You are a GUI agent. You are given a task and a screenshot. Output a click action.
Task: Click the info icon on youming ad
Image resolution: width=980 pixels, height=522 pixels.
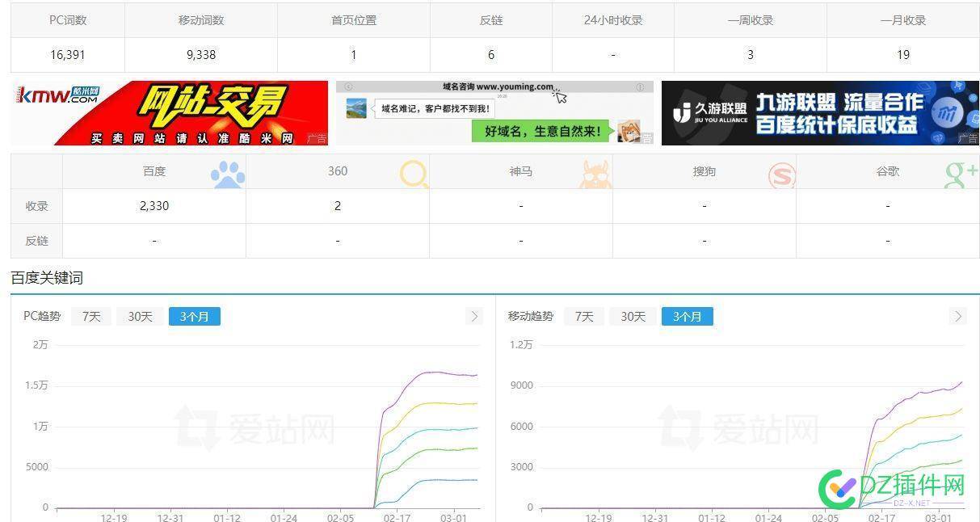click(640, 87)
